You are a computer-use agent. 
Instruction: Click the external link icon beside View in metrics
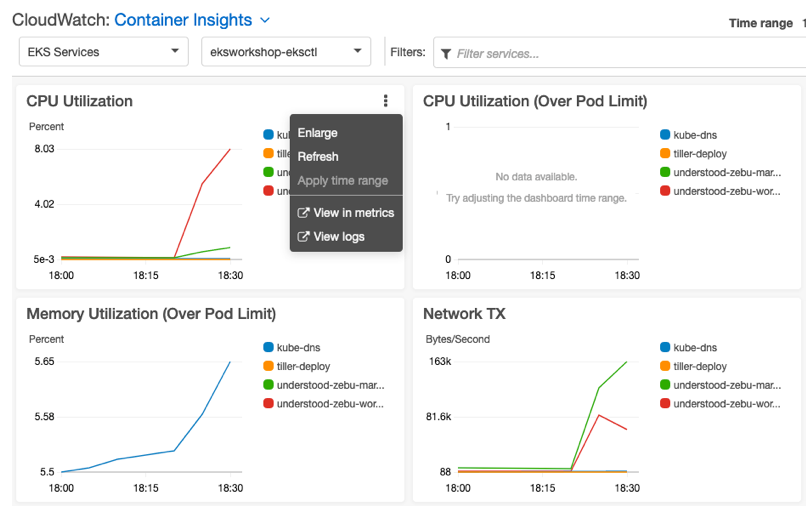(x=304, y=213)
